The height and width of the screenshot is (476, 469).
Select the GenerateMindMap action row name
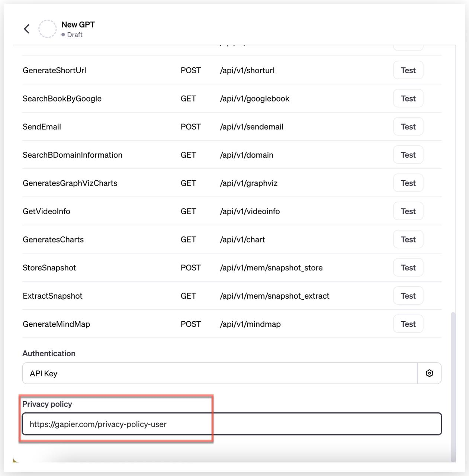56,324
